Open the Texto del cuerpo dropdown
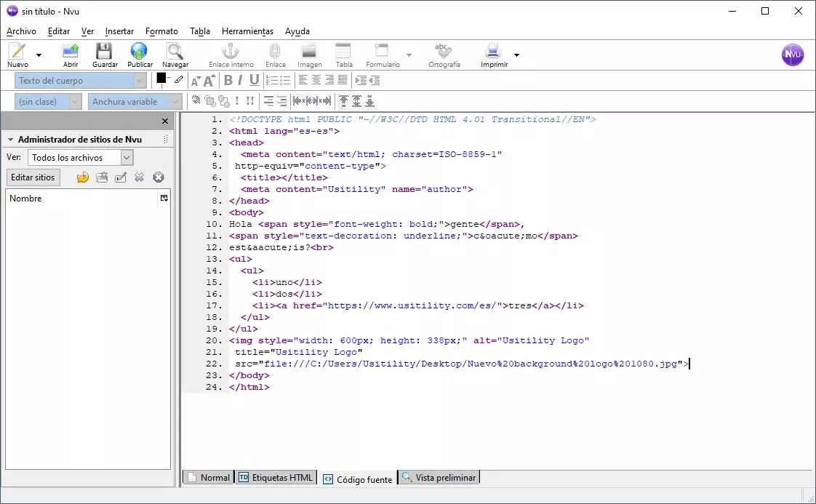The height and width of the screenshot is (504, 816). pos(80,81)
